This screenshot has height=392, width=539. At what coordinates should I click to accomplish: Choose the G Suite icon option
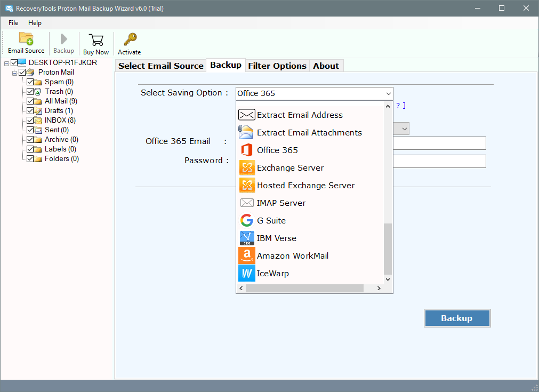coord(246,221)
